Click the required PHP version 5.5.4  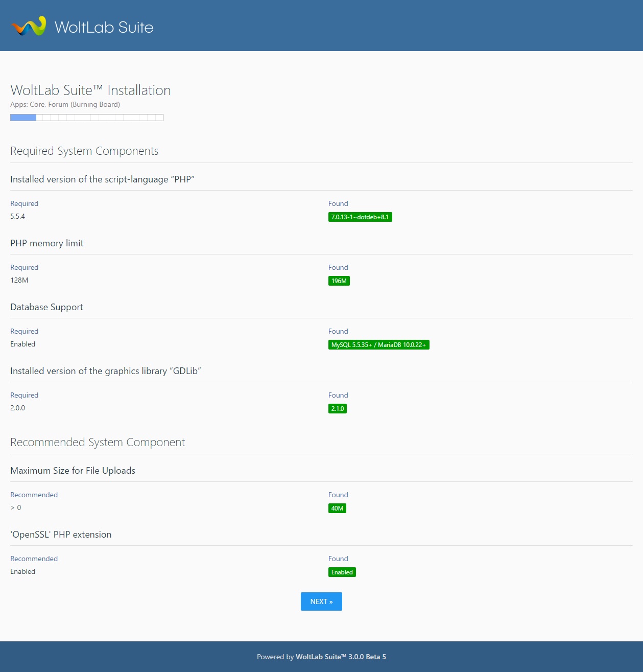pyautogui.click(x=17, y=216)
